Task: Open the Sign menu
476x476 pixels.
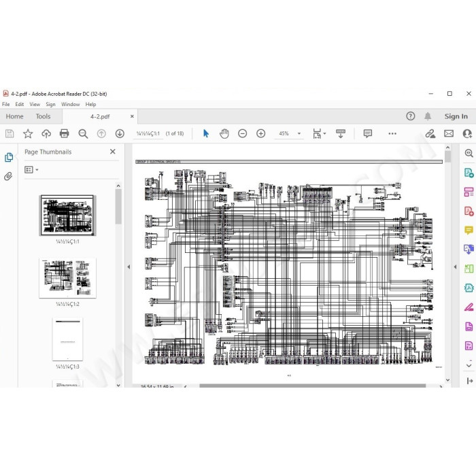Action: (x=50, y=104)
